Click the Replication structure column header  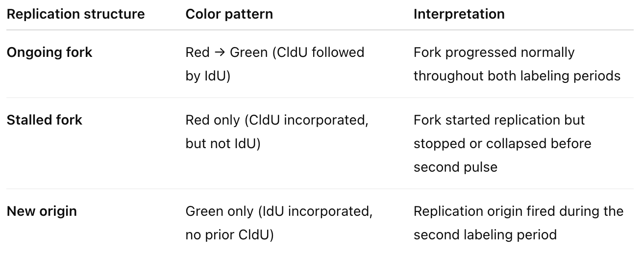(75, 14)
